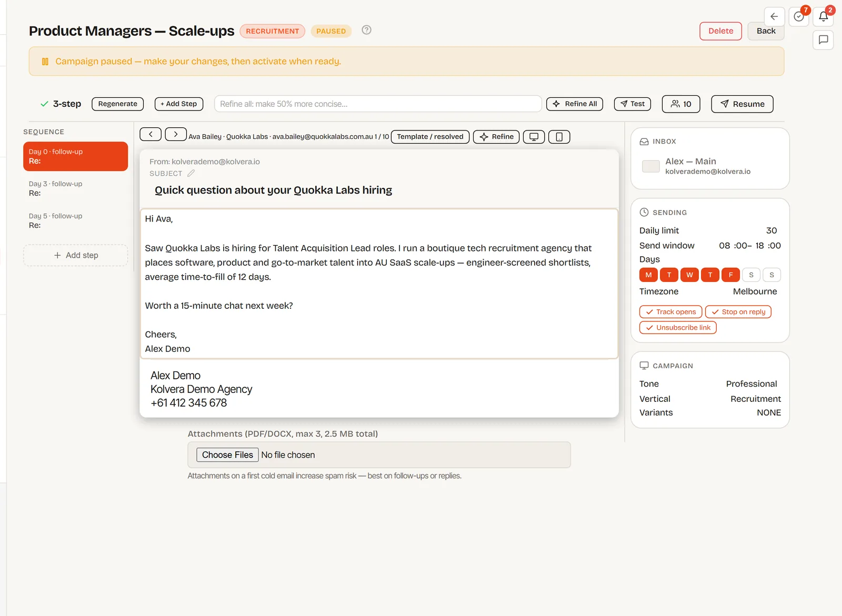This screenshot has height=616, width=842.
Task: Click the Refine all text input
Action: [378, 104]
